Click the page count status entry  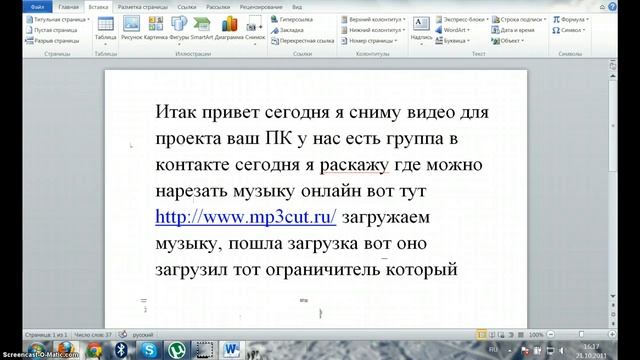(46, 335)
